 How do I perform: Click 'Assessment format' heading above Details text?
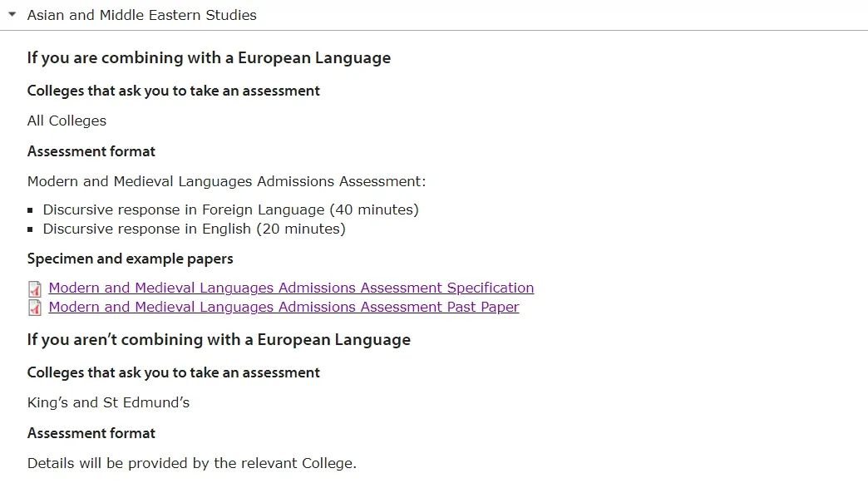point(91,433)
